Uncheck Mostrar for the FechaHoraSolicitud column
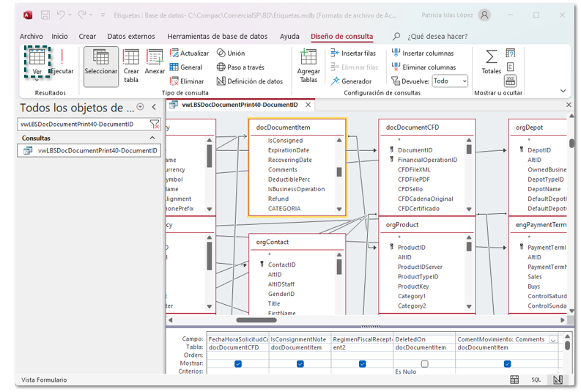Image resolution: width=581 pixels, height=392 pixels. click(x=238, y=363)
